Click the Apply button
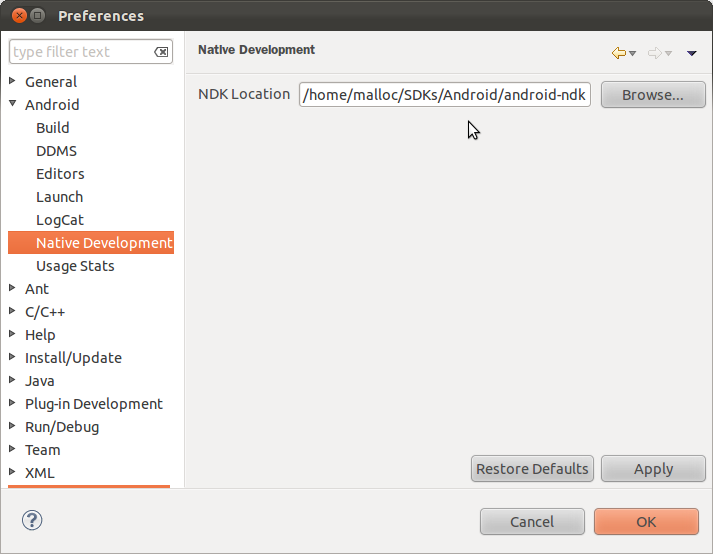 point(653,468)
